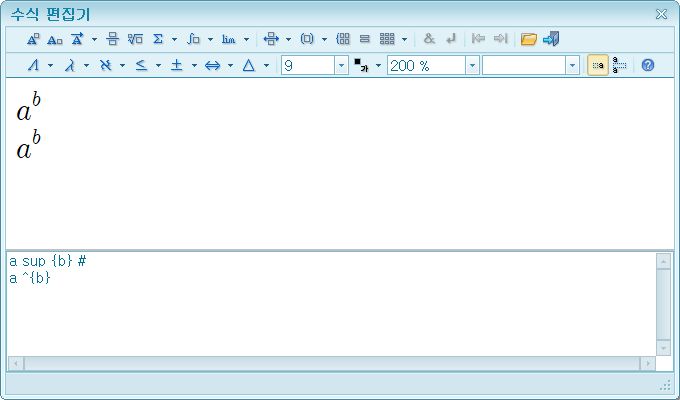This screenshot has width=680, height=400.
Task: Insert a fraction template
Action: click(113, 39)
